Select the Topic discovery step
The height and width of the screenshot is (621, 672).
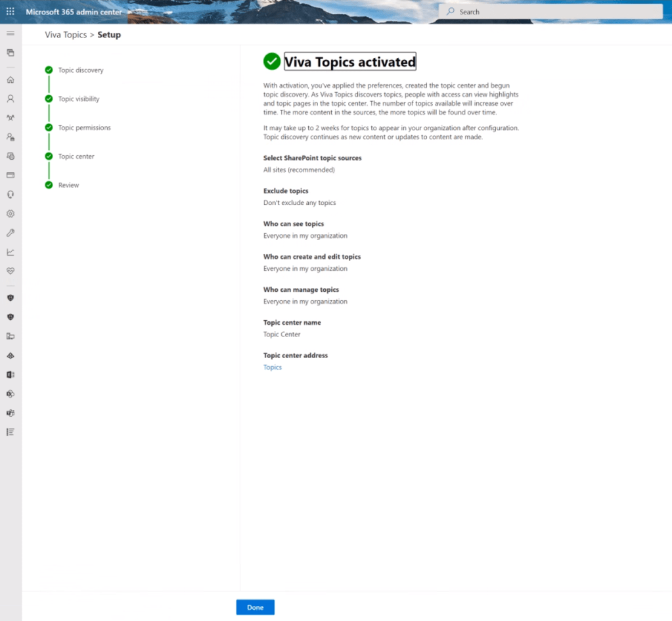click(x=80, y=70)
